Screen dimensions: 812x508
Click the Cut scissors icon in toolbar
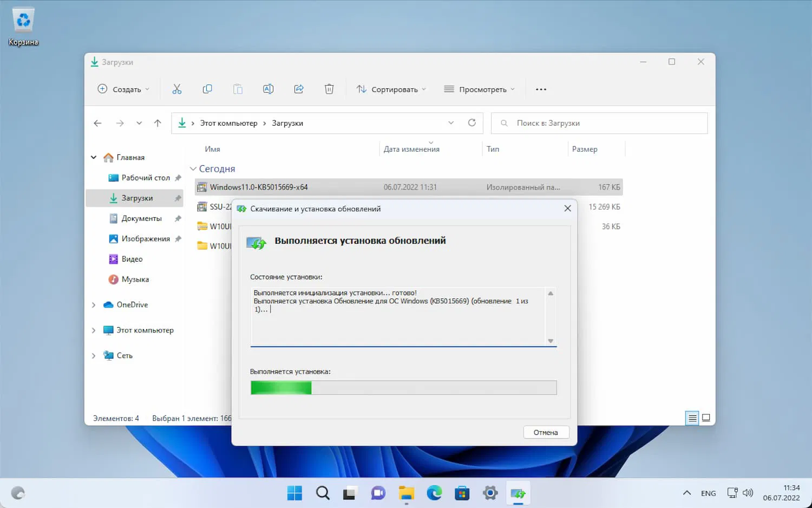(x=177, y=89)
